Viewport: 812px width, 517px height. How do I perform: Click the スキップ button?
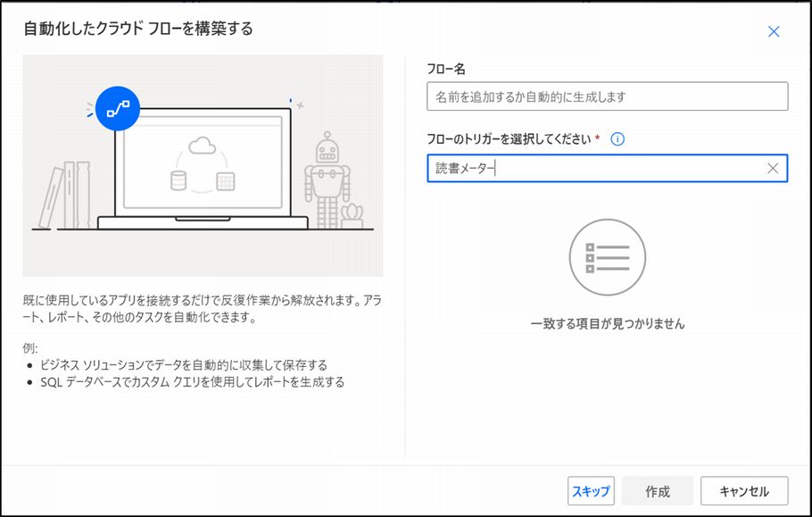click(591, 491)
